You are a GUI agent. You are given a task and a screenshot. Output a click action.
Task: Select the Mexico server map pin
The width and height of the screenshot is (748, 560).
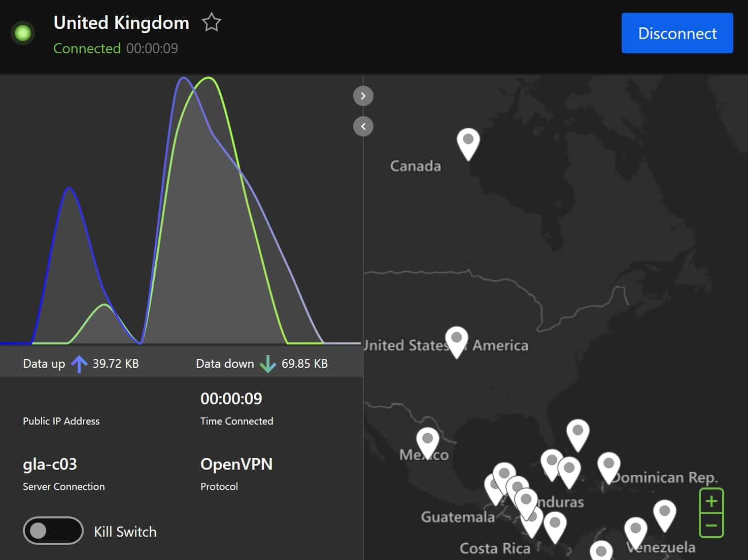427,443
